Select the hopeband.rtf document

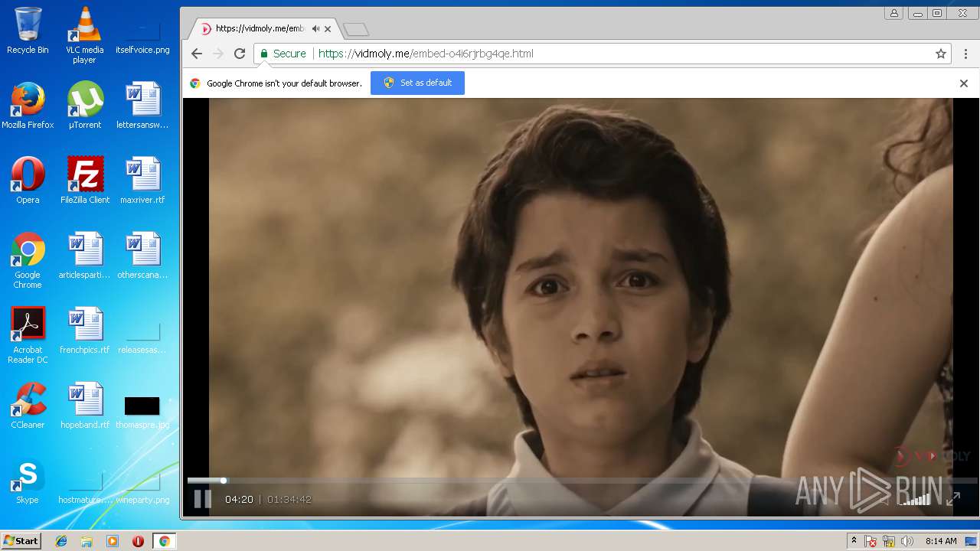84,406
